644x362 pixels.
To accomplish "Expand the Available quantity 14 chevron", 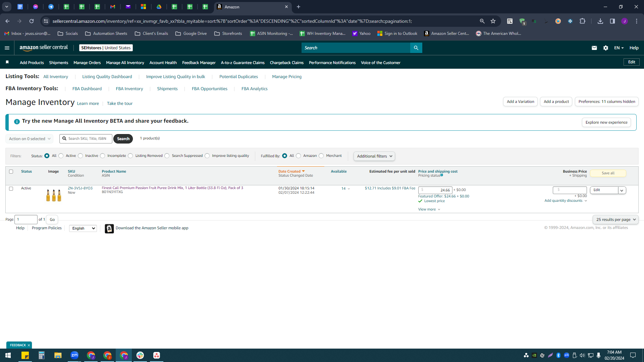I will [349, 189].
